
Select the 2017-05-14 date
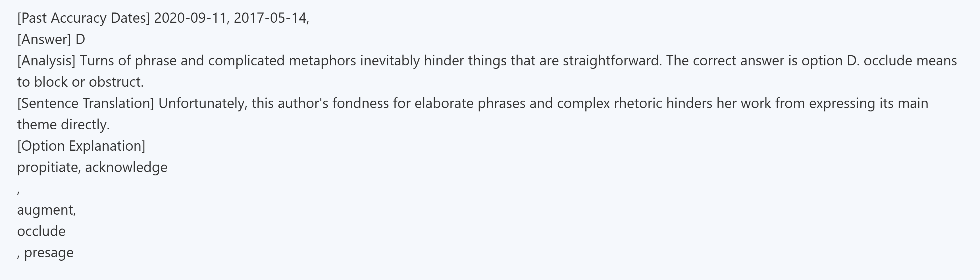(270, 18)
